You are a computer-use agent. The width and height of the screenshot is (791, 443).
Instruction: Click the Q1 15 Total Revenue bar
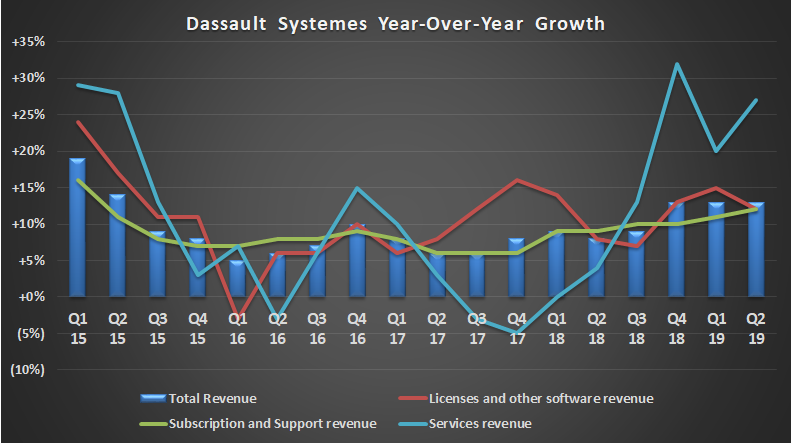[77, 228]
